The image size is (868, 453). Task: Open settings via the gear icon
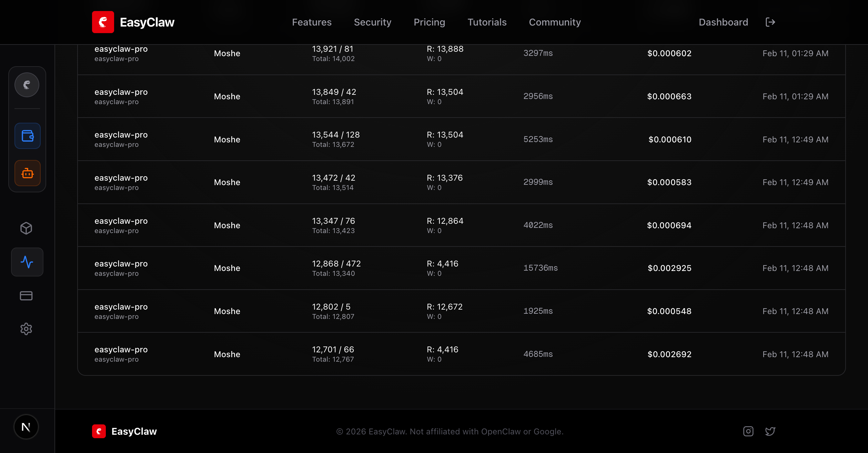click(x=26, y=329)
